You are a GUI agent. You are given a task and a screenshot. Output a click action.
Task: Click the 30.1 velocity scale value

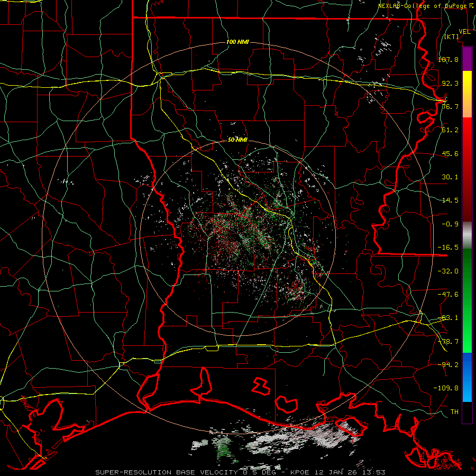click(450, 177)
